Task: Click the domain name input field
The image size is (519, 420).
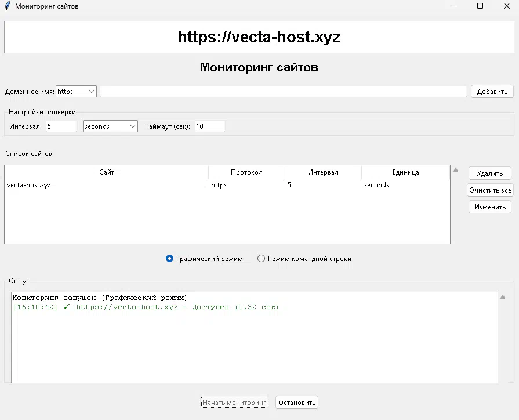Action: (283, 92)
